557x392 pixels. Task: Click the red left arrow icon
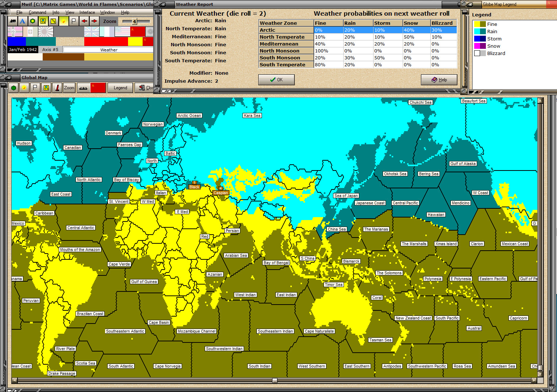tap(84, 21)
